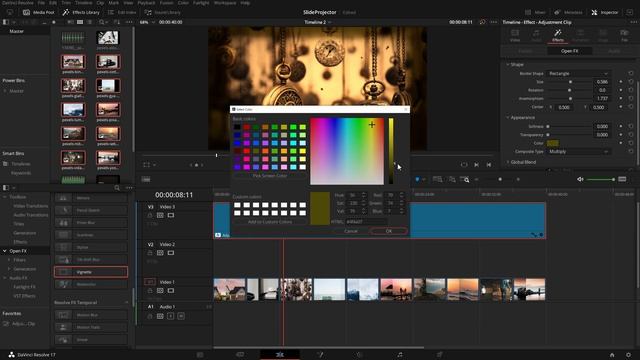Collapse the Shape section
The image size is (640, 360).
[507, 64]
